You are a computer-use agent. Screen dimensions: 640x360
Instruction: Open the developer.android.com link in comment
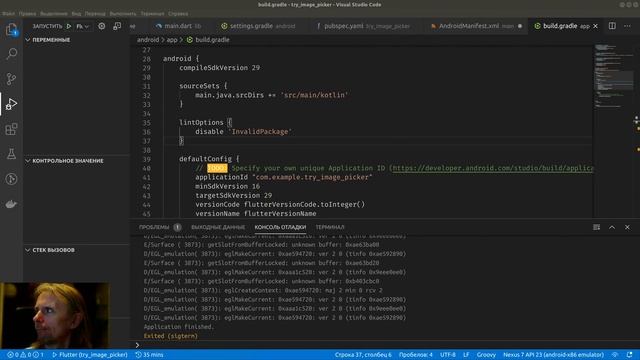(492, 168)
